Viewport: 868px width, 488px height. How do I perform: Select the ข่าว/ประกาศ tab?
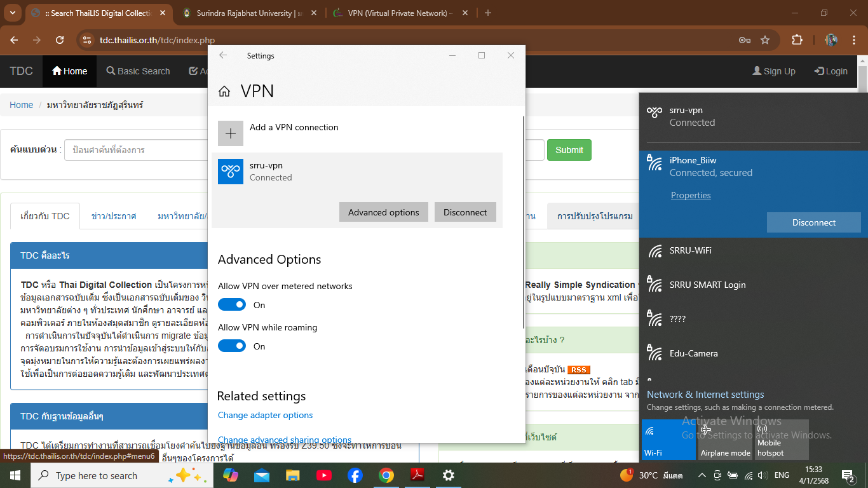click(114, 216)
